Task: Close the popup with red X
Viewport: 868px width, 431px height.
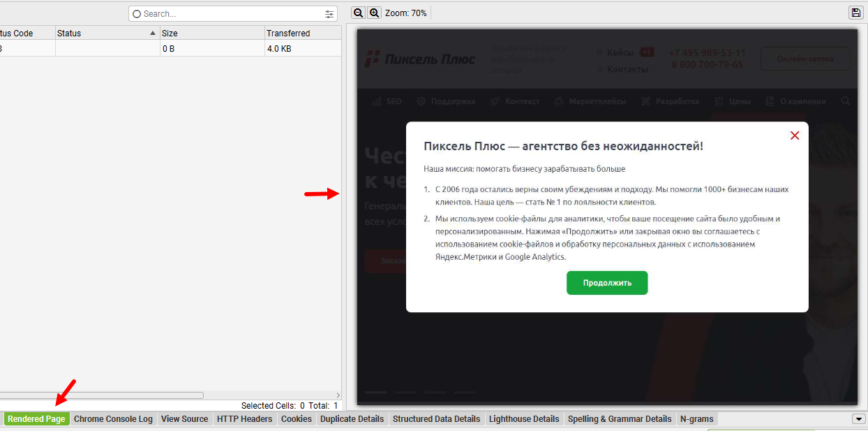Action: click(794, 136)
